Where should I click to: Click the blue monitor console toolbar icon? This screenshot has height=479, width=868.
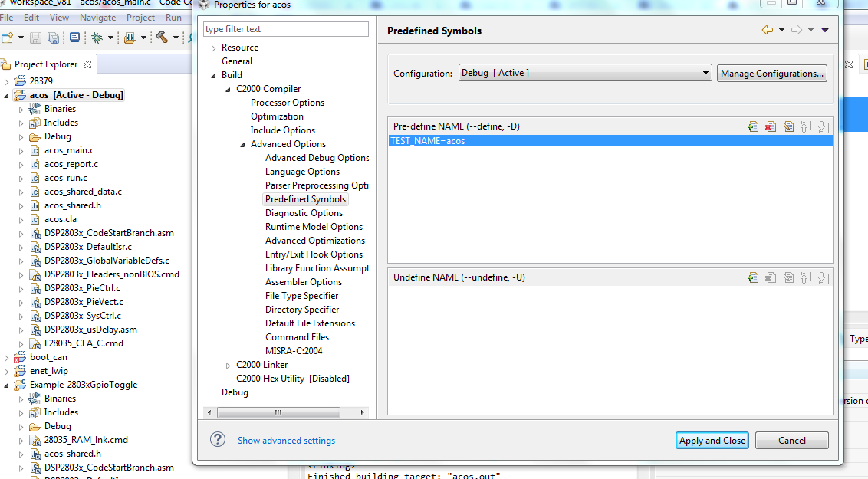pyautogui.click(x=74, y=38)
